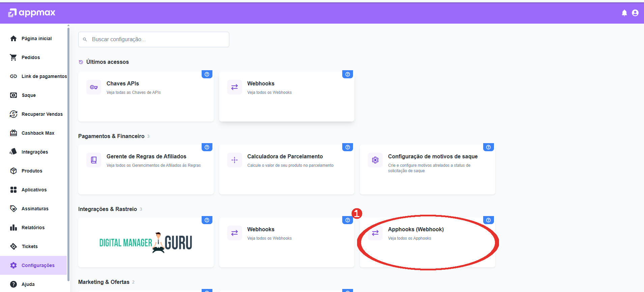Click the Relatórios bar chart icon
644x292 pixels.
tap(13, 228)
